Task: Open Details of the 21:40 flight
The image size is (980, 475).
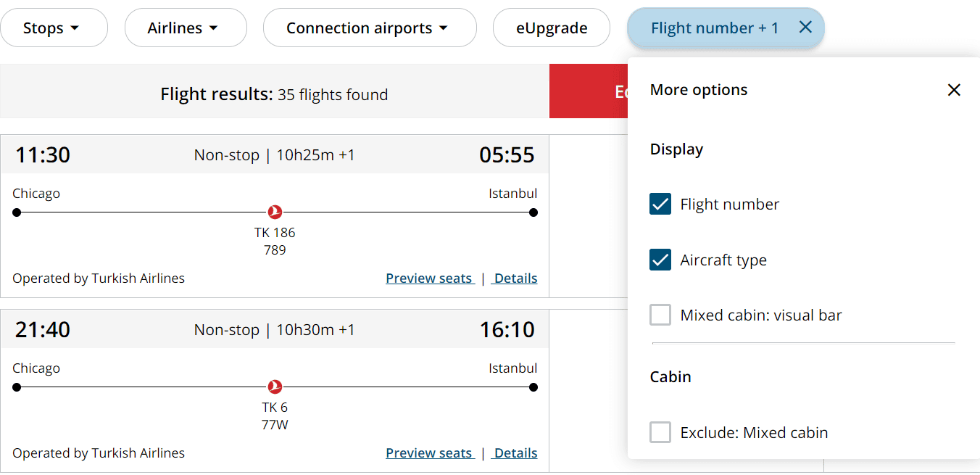Action: coord(515,453)
